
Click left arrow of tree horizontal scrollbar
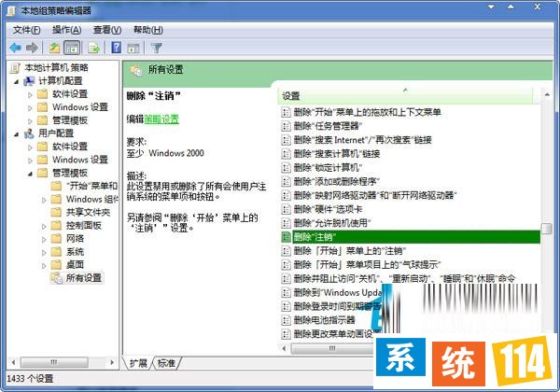[13, 362]
